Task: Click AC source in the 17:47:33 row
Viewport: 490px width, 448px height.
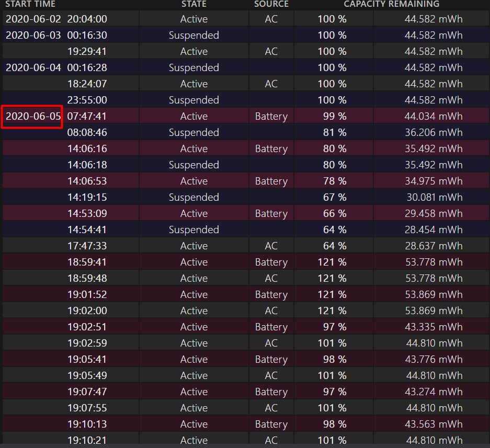Action: point(271,246)
